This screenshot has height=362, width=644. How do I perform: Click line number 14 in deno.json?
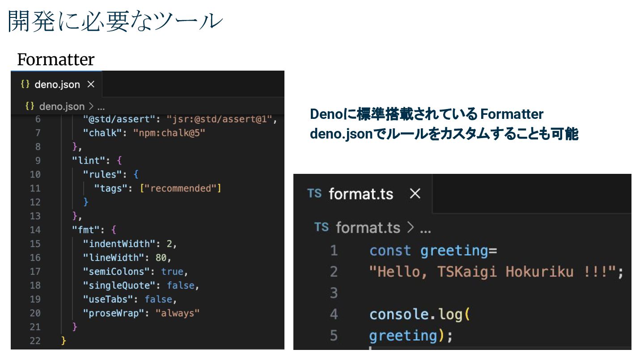click(35, 230)
